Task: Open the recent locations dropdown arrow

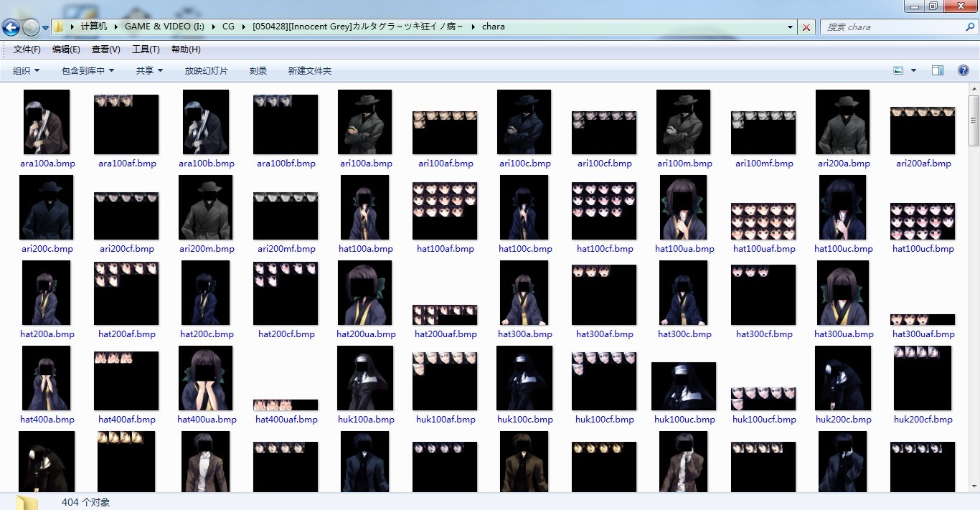Action: pyautogui.click(x=45, y=28)
